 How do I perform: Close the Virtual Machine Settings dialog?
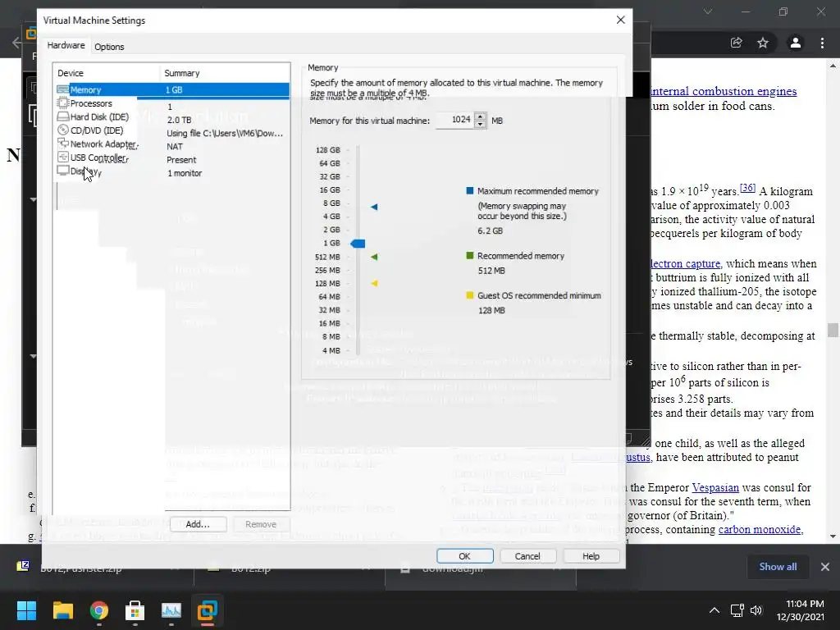[x=620, y=20]
